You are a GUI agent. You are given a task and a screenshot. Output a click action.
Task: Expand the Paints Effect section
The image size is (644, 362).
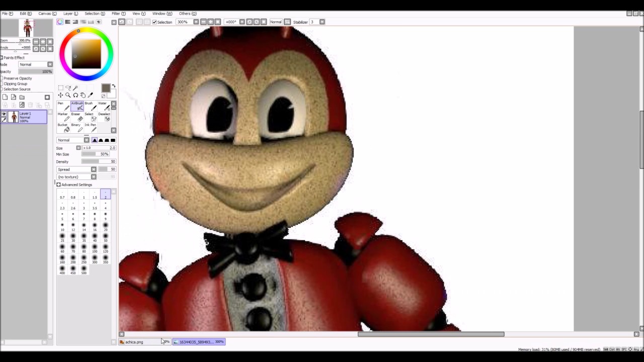tap(2, 58)
